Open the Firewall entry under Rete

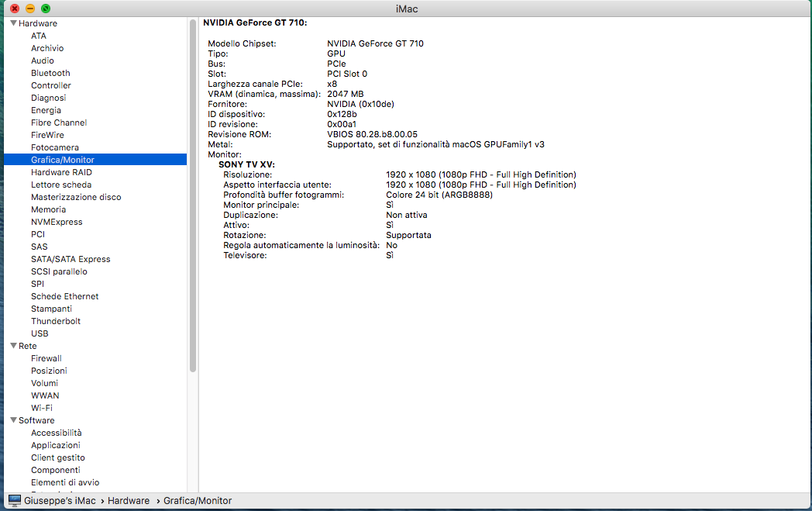[46, 359]
